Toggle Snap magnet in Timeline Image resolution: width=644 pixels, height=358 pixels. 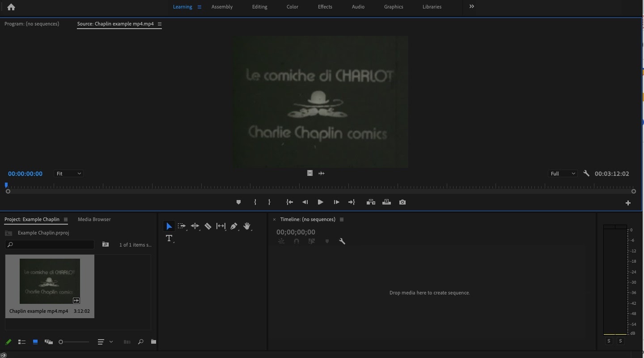tap(296, 241)
